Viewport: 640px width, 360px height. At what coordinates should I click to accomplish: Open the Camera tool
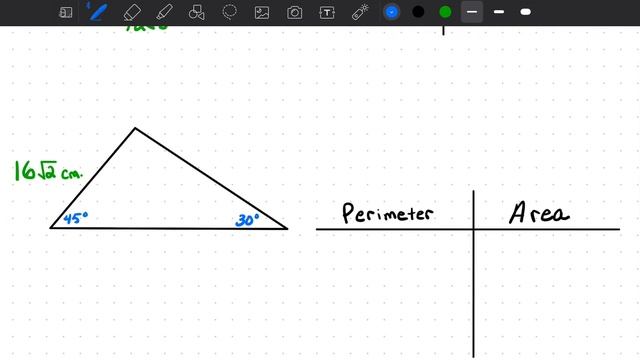click(x=294, y=13)
